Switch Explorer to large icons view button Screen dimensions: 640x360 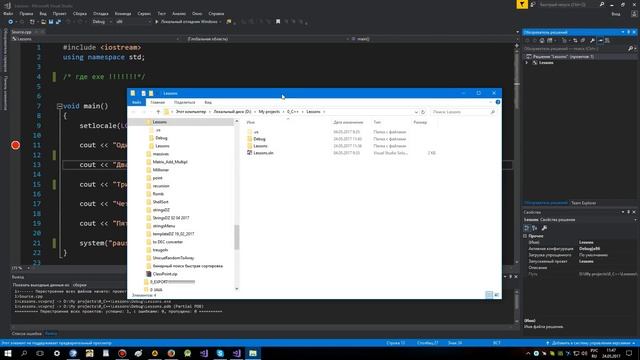(496, 295)
